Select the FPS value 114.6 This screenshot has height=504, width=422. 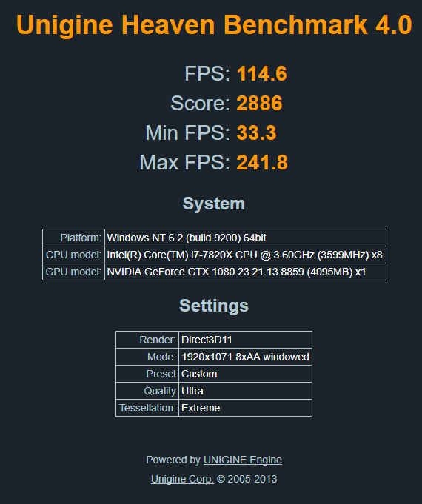[262, 73]
